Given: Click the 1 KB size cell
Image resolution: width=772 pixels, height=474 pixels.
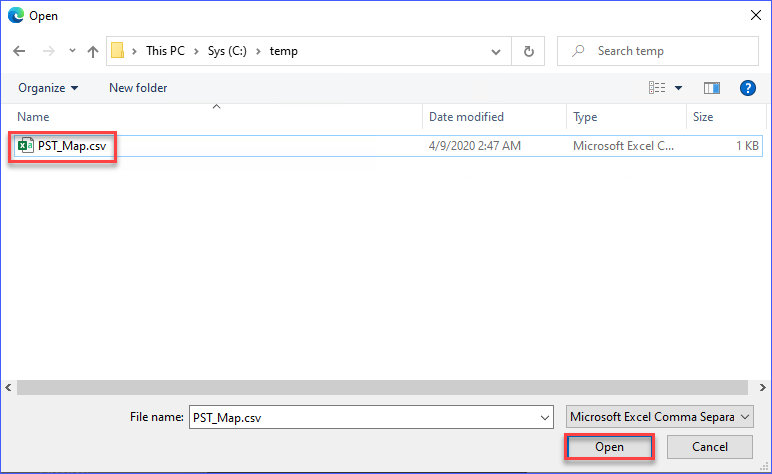Looking at the screenshot, I should [x=747, y=146].
